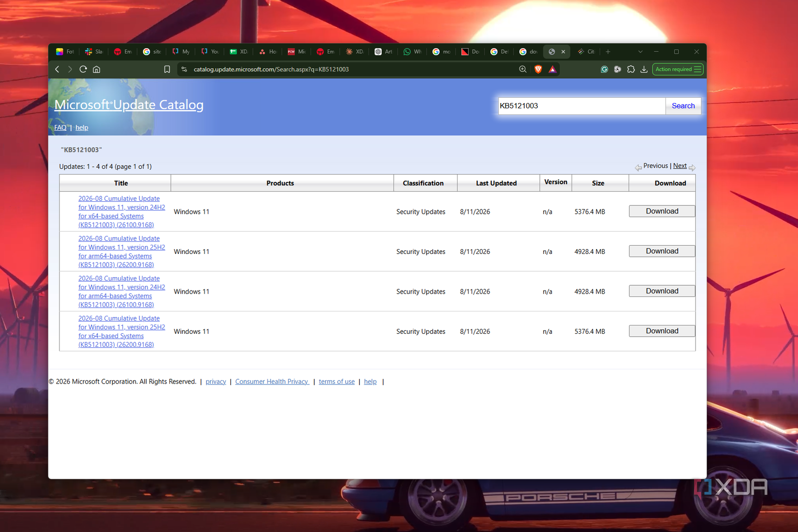Click the Previous results page text
The image size is (798, 532).
point(655,166)
